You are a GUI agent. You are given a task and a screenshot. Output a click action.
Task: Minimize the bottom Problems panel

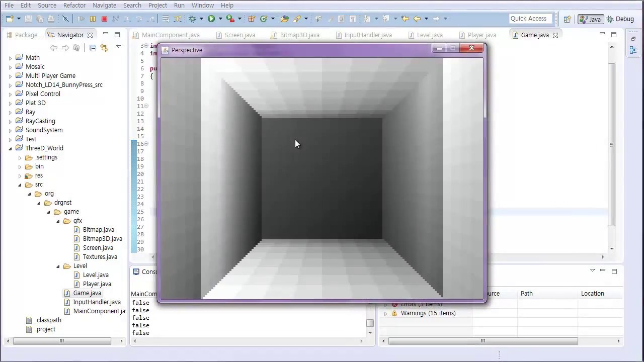coord(603,270)
